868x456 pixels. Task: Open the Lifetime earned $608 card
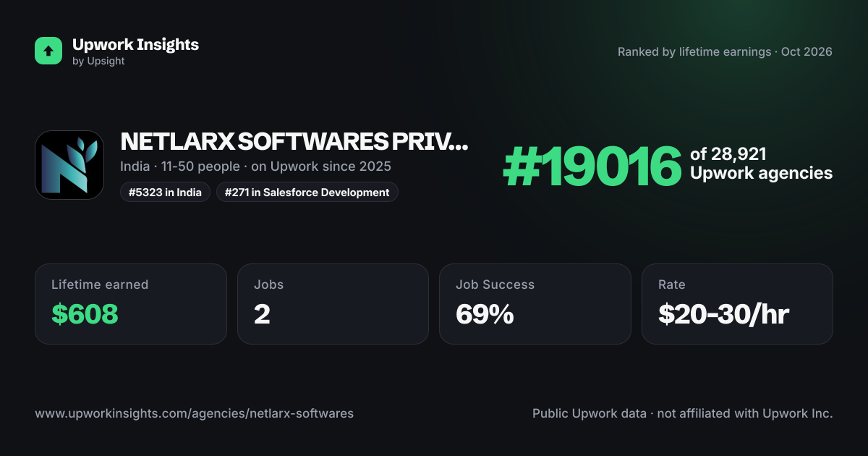point(131,304)
